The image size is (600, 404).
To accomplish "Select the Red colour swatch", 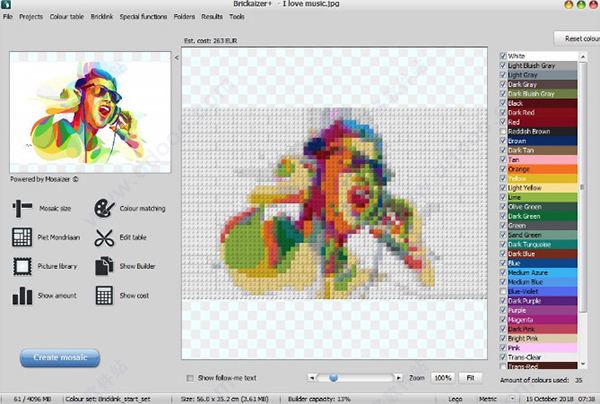I will tap(542, 122).
